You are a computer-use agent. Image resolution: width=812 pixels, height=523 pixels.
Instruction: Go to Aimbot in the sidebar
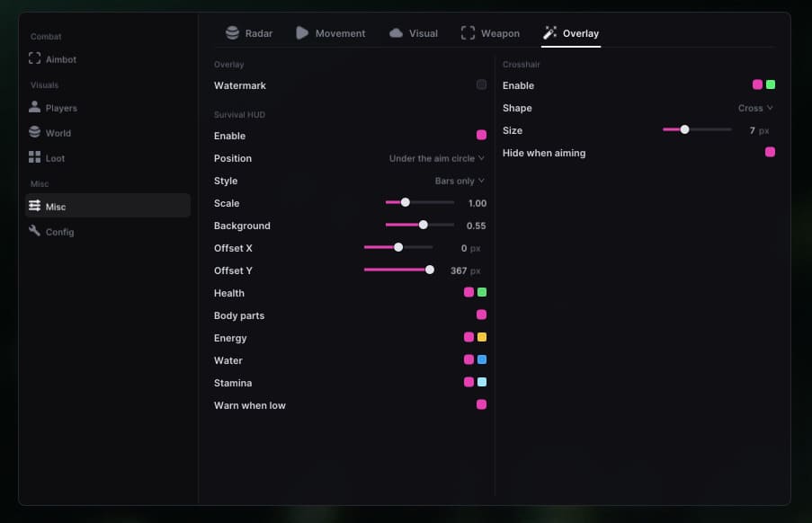[108, 59]
